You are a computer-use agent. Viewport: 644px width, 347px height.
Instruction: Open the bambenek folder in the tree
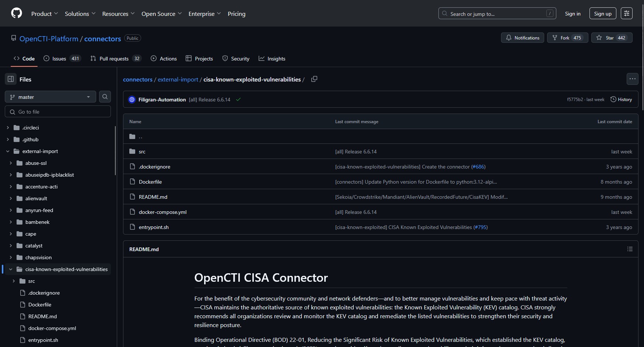(37, 222)
